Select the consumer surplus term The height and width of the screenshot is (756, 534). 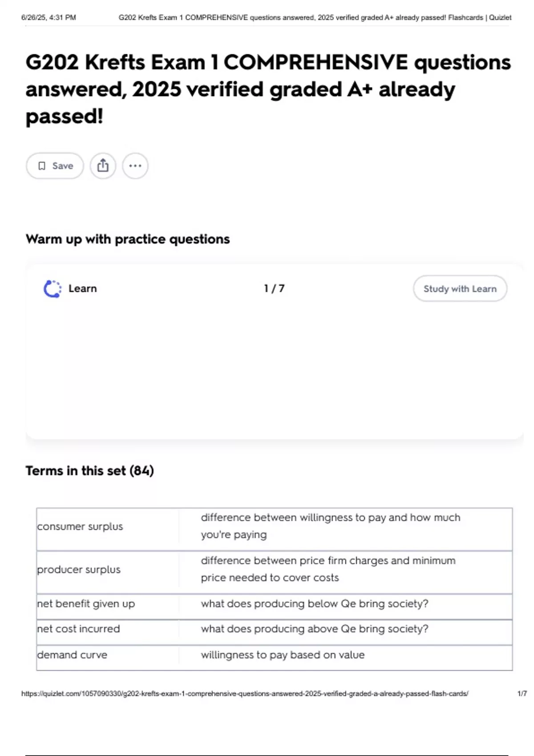coord(80,527)
